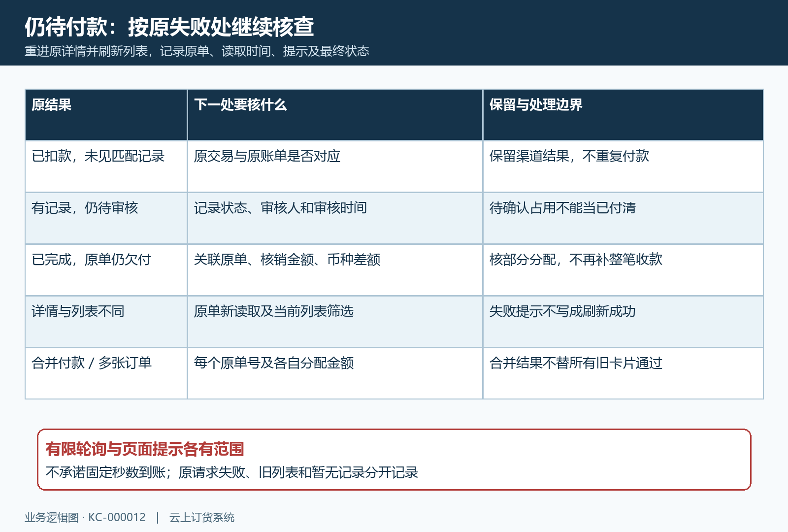Select cell 已扣款，未见匹配记录
Screen dimensions: 788x532
pos(106,166)
